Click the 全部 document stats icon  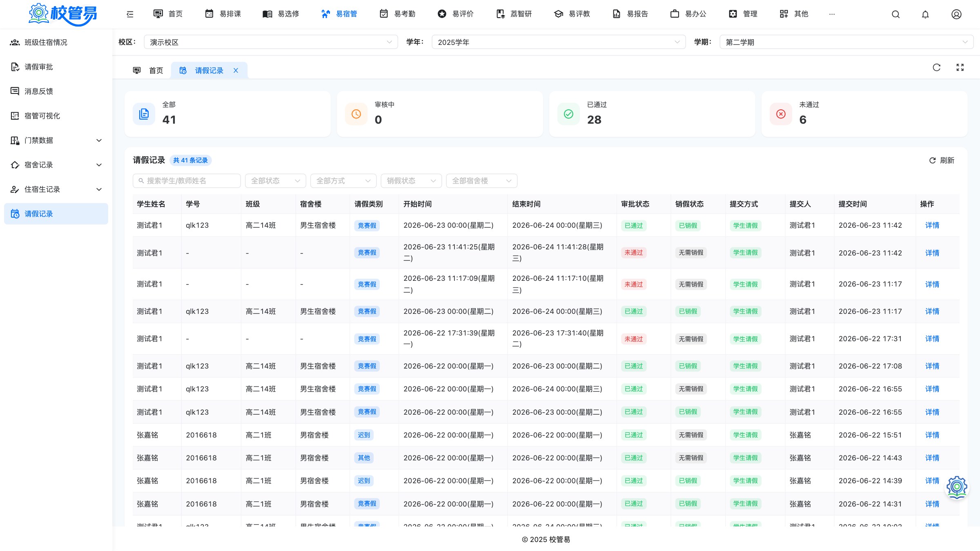coord(144,114)
